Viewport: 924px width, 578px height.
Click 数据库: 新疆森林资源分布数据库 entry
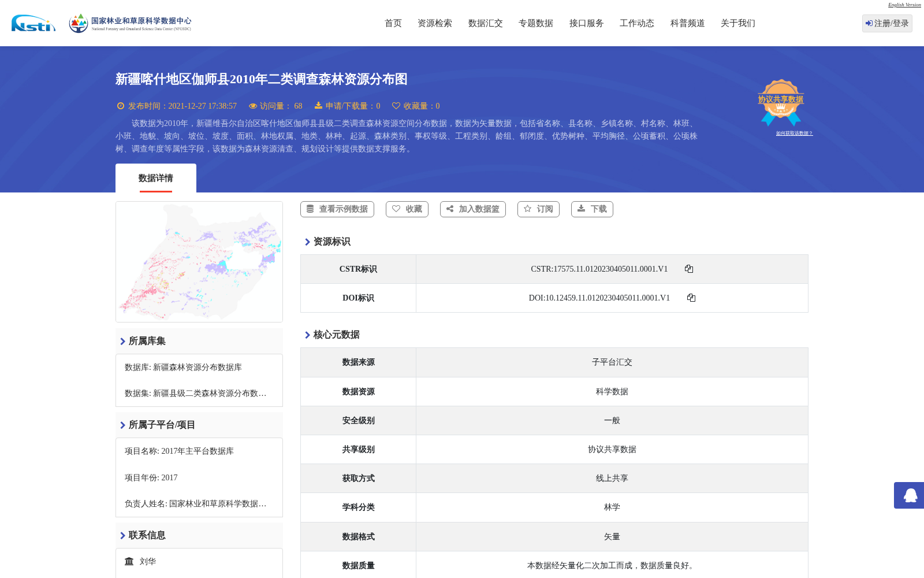183,368
